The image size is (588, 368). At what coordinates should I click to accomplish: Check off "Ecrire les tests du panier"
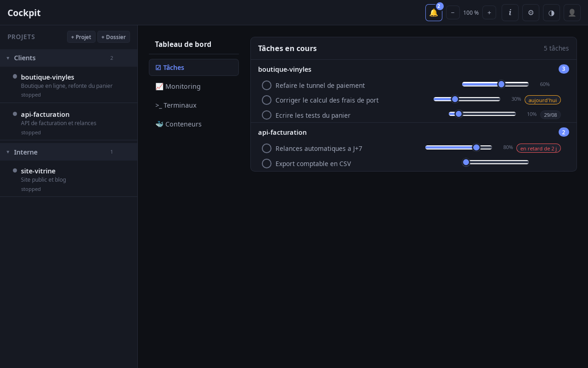(266, 115)
